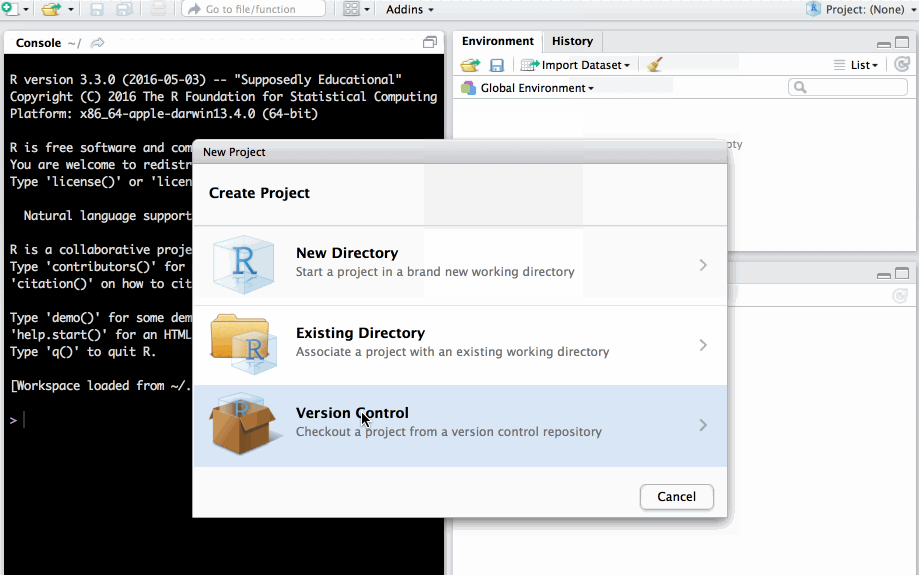
Task: Click workspace panes grid icon
Action: (351, 9)
